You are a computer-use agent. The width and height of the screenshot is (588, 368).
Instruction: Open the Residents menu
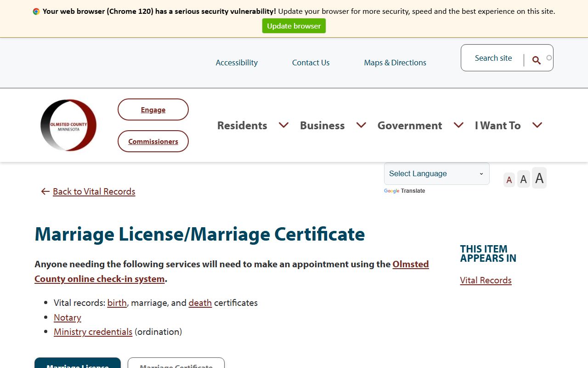(242, 125)
